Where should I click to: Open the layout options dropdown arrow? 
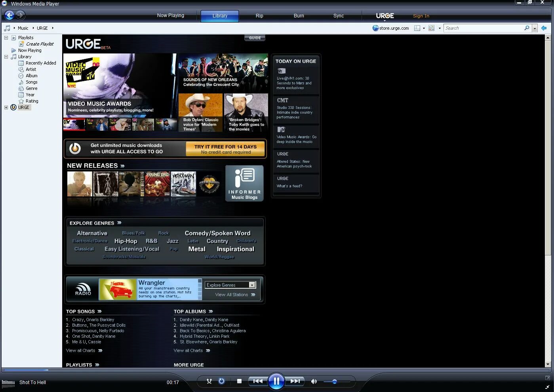[x=424, y=28]
